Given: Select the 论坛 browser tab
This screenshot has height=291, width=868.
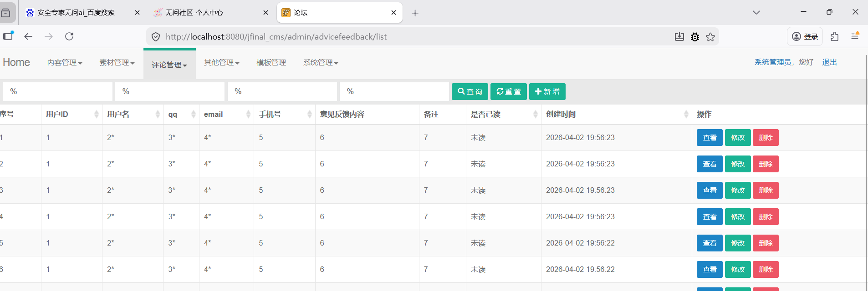Looking at the screenshot, I should click(340, 13).
